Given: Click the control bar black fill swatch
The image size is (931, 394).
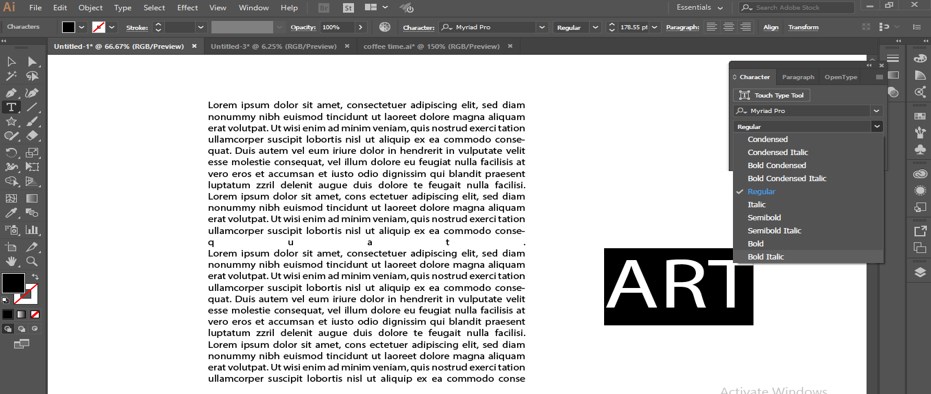Looking at the screenshot, I should [69, 27].
